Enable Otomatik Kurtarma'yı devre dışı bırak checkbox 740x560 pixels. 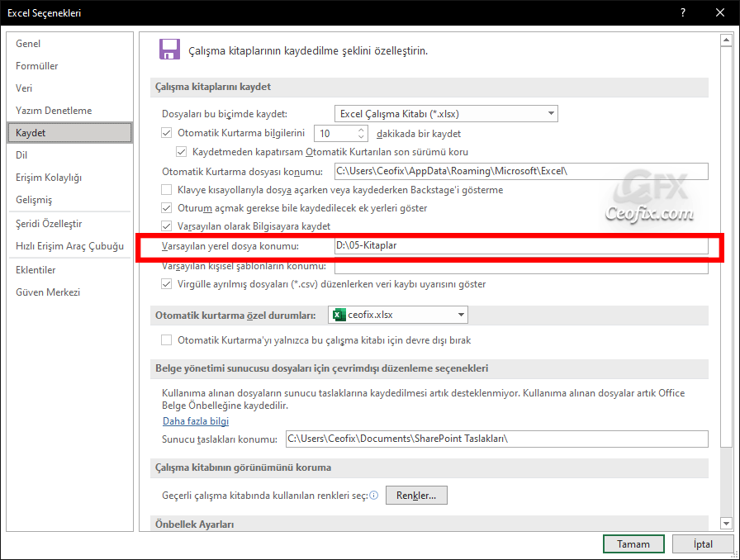tap(166, 340)
